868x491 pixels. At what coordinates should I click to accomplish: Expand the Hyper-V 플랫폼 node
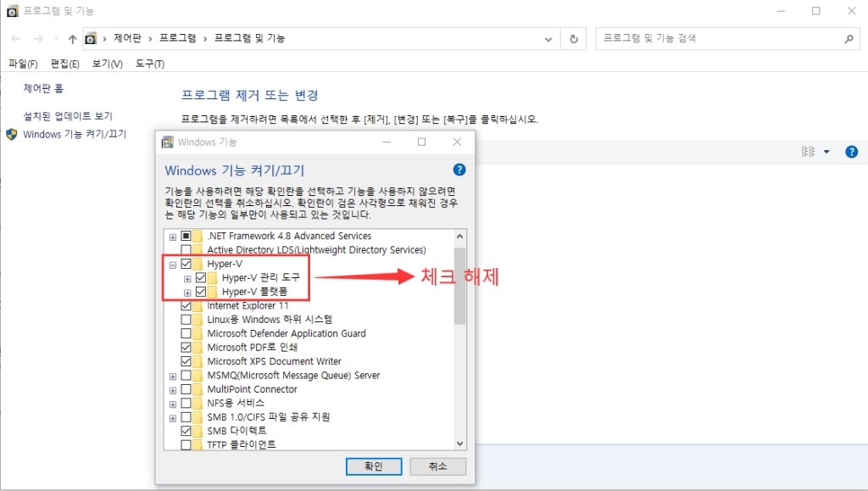(x=187, y=292)
